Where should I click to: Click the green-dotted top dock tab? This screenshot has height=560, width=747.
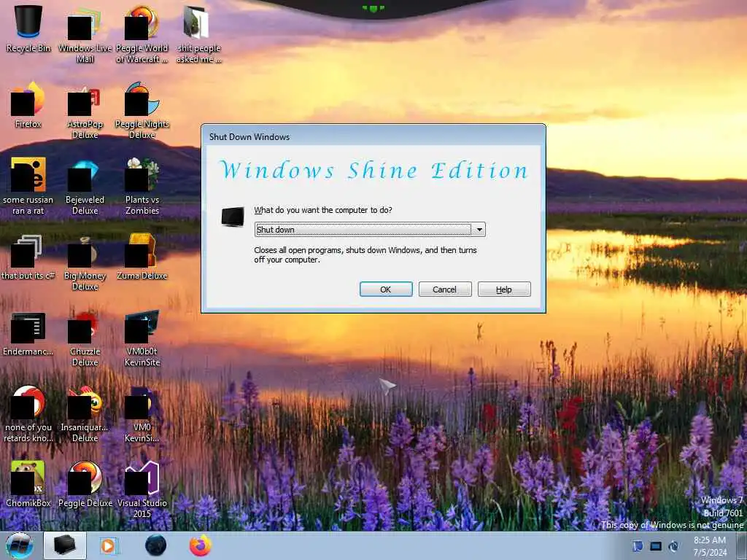pyautogui.click(x=373, y=7)
